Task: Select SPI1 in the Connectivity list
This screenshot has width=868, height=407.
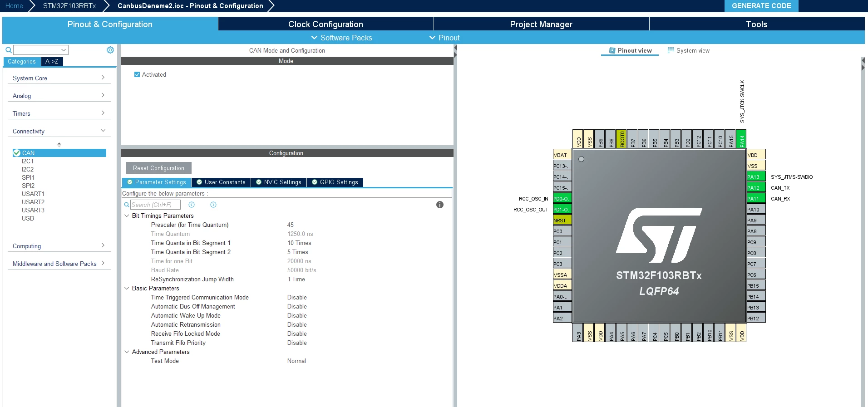Action: point(28,177)
